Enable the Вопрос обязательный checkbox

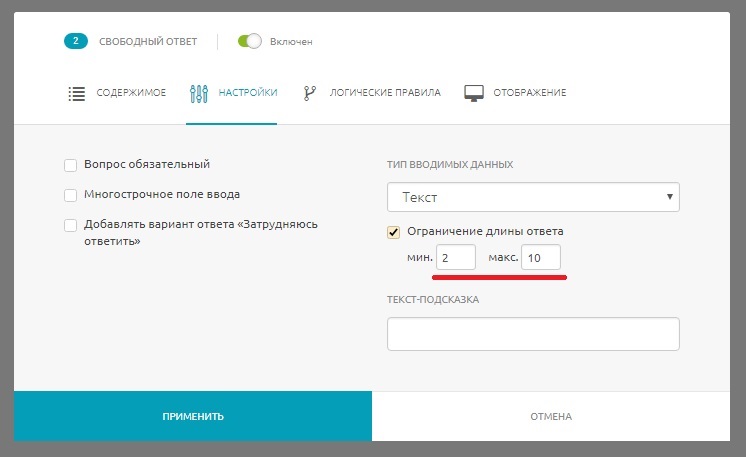click(x=70, y=165)
